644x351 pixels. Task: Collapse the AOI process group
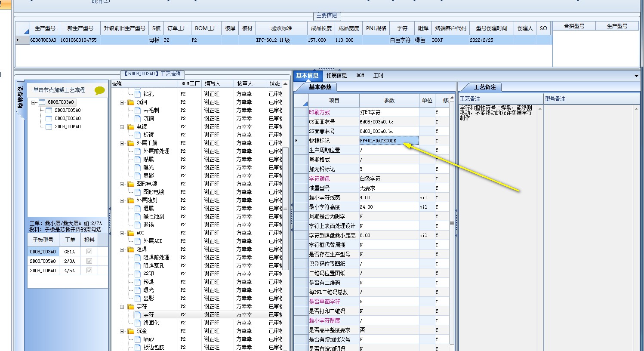123,233
